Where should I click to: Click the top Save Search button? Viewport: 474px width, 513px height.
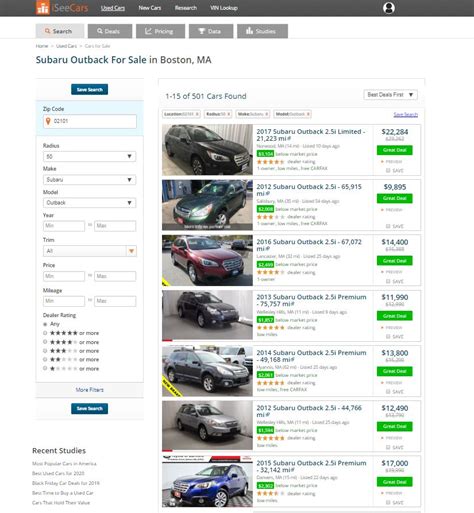pos(89,89)
